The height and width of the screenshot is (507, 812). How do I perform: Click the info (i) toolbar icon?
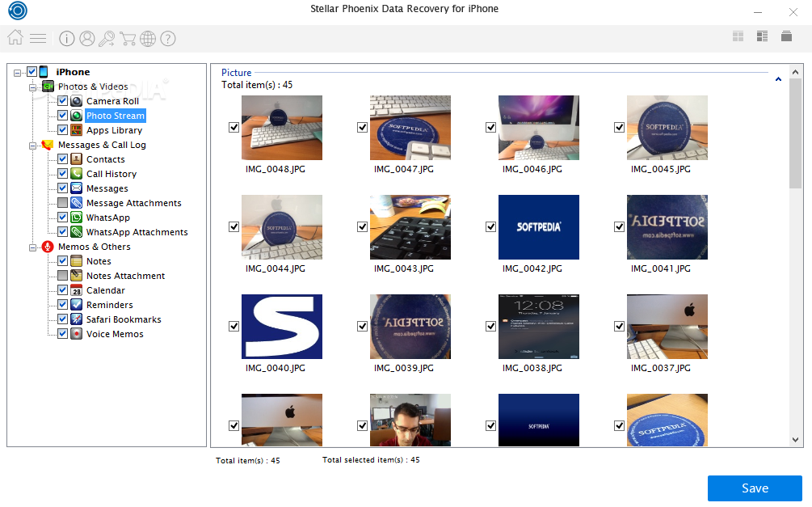(x=67, y=38)
